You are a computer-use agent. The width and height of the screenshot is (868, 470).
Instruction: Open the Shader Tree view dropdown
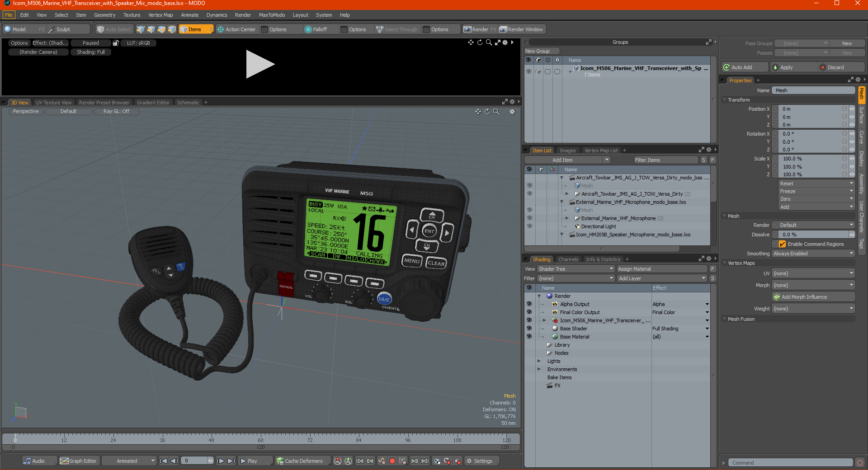576,269
